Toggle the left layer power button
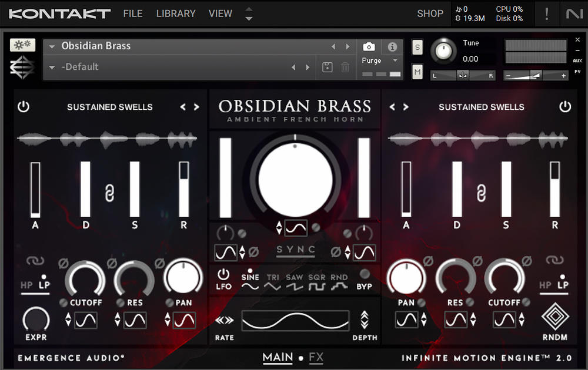Viewport: 588px width, 370px height. [24, 107]
